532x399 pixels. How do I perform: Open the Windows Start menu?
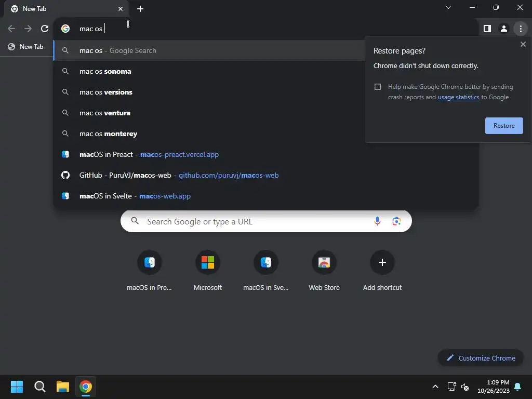click(x=17, y=387)
